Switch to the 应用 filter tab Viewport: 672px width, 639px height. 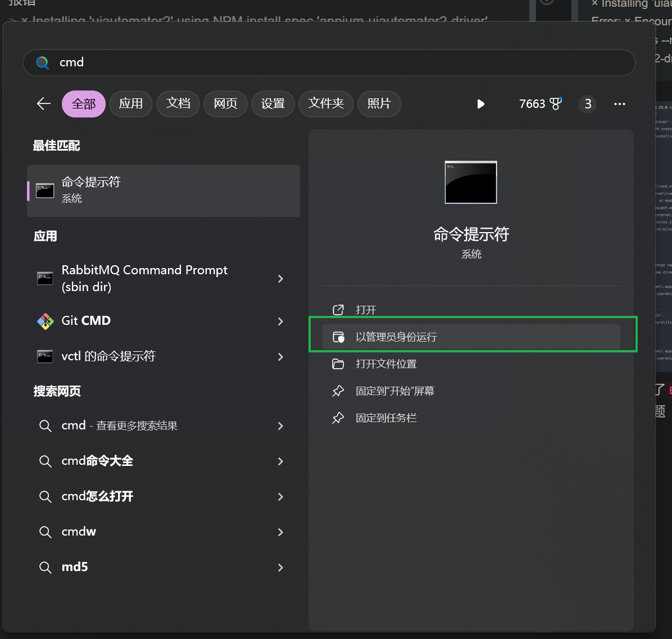tap(131, 103)
